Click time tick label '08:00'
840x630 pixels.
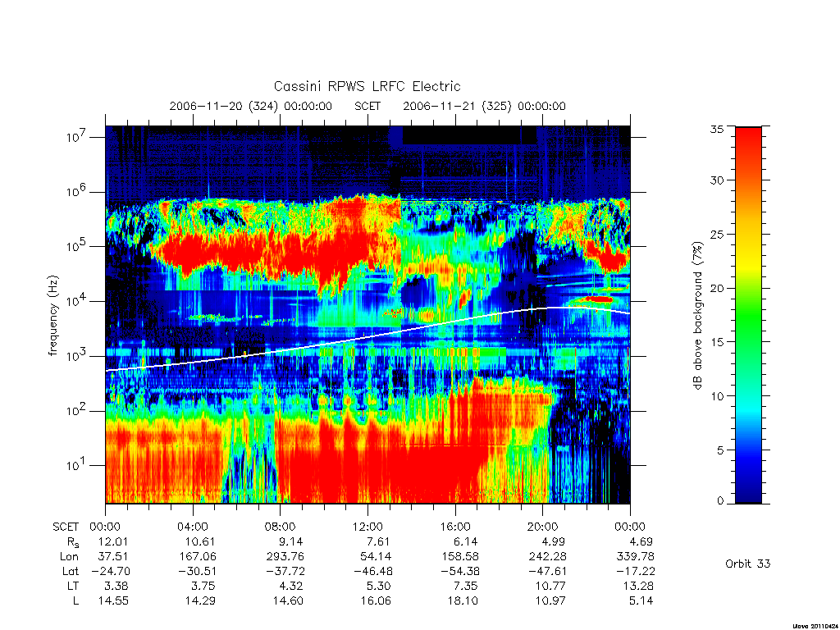coord(281,527)
